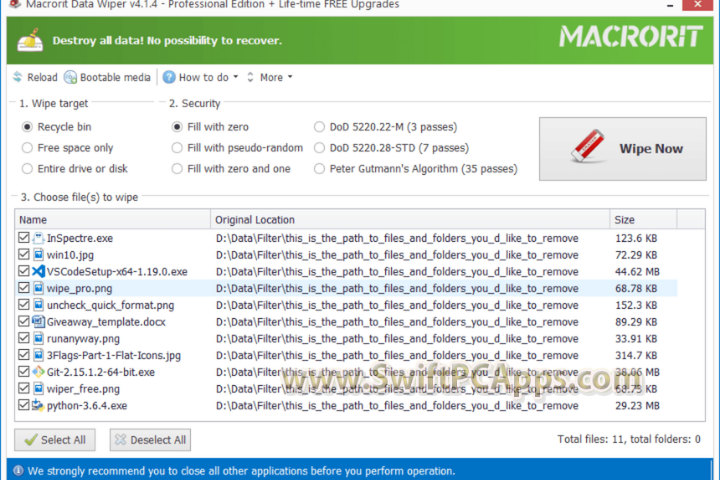Click the Bootable media disc icon

tap(70, 77)
